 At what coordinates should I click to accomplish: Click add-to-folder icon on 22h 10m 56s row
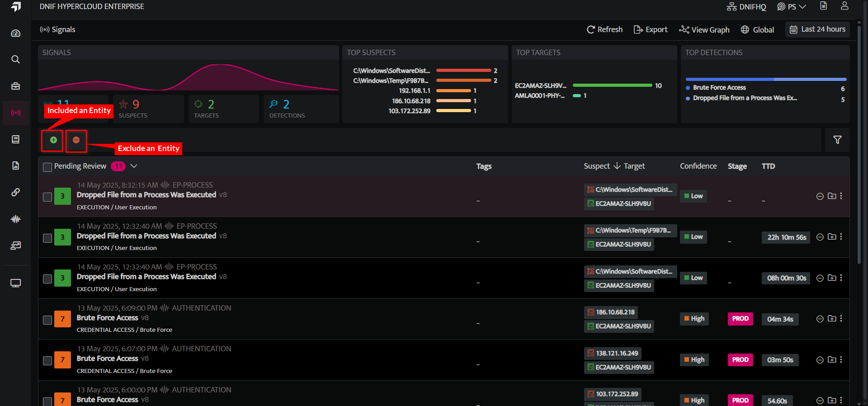pyautogui.click(x=832, y=237)
